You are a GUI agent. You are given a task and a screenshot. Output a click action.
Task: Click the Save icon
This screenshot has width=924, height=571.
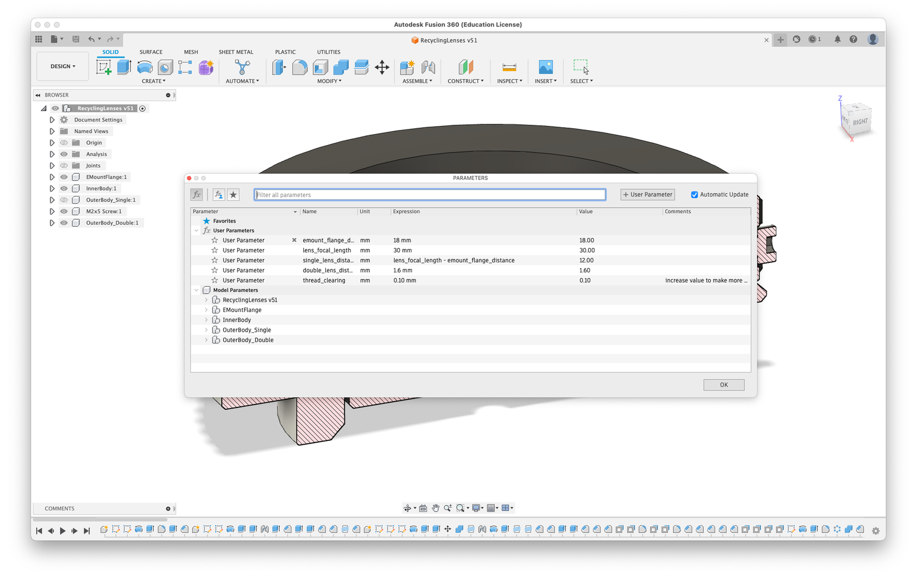click(x=76, y=39)
